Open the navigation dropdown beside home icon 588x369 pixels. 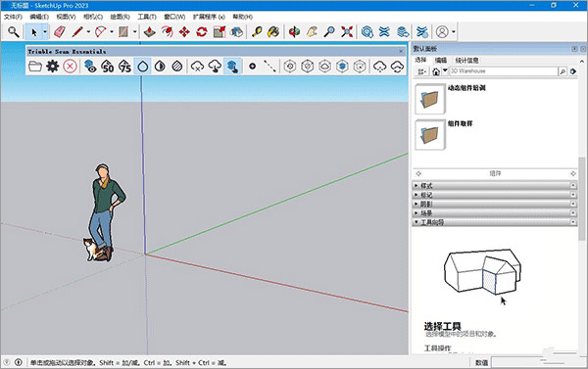[x=445, y=70]
